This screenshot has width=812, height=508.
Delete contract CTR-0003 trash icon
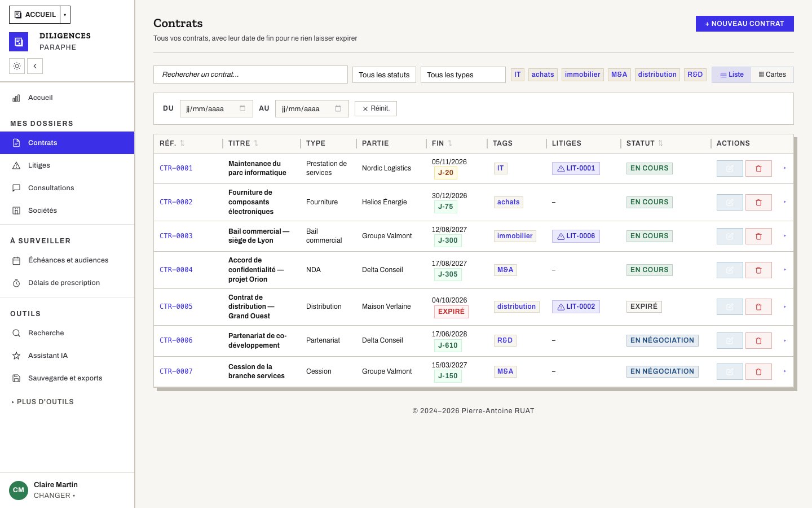coord(758,236)
